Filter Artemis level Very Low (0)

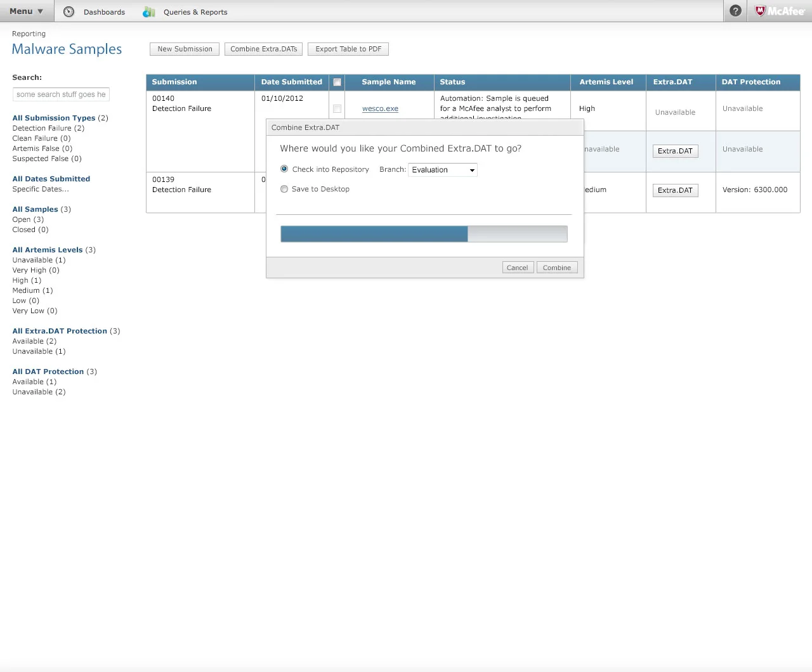point(35,311)
